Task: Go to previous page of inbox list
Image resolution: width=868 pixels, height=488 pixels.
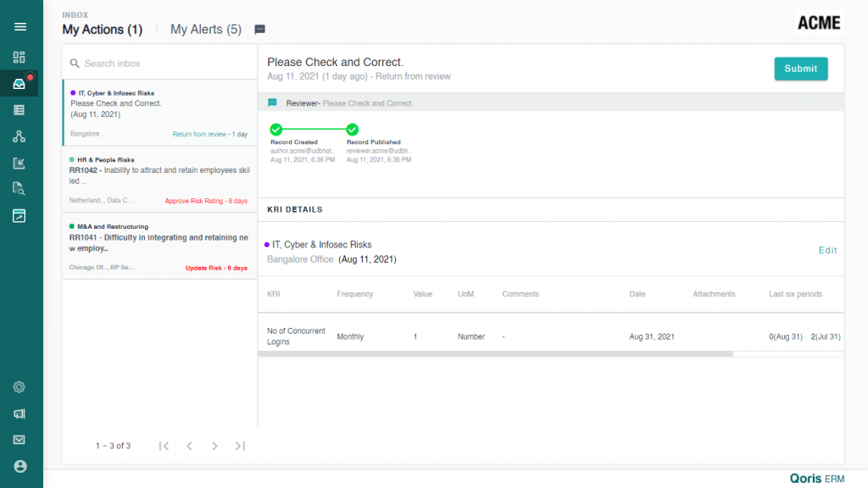Action: [x=189, y=446]
